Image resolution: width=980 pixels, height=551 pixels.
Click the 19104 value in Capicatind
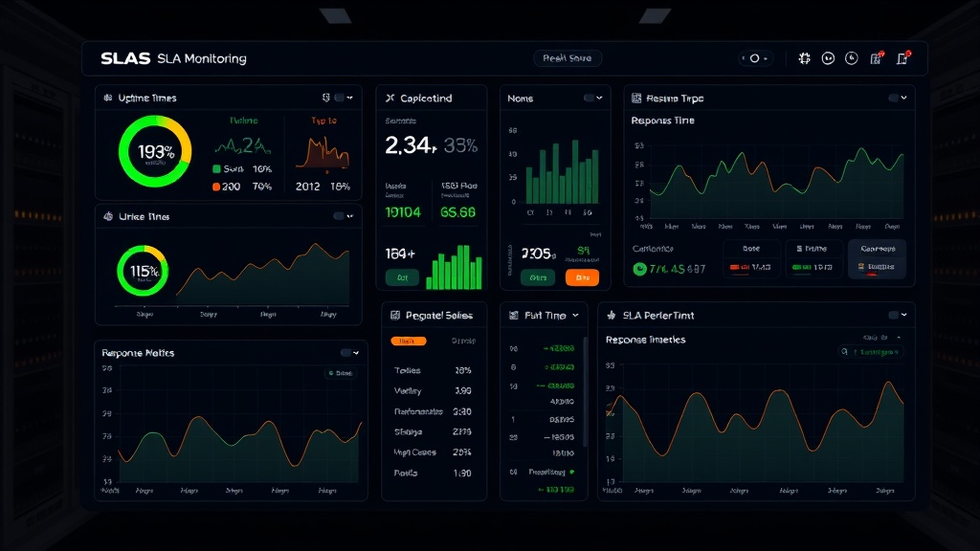click(403, 212)
